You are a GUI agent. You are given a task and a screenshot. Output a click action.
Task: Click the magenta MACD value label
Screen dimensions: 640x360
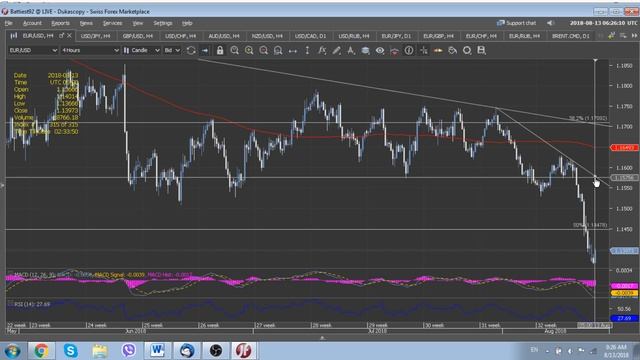click(624, 286)
